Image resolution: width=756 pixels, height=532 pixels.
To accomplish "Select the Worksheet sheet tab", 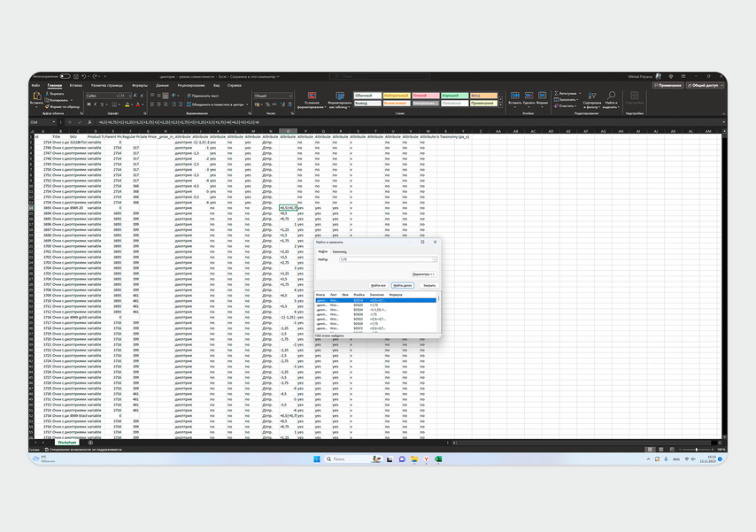I will pos(67,443).
